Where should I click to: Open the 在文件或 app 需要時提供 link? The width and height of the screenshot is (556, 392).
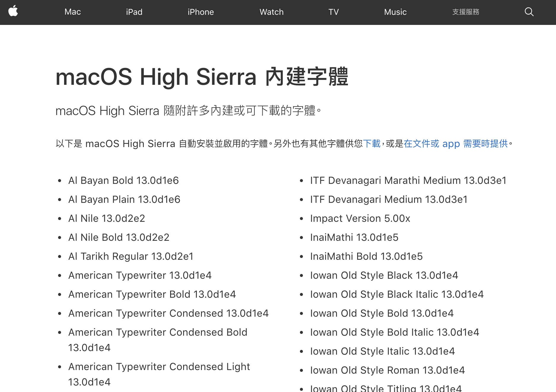tap(456, 144)
